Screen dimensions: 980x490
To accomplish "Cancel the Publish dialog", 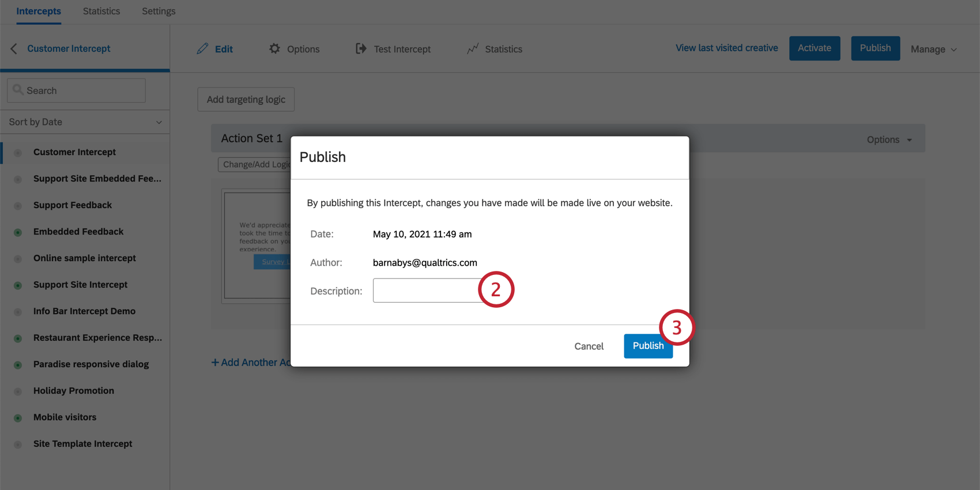I will click(x=589, y=346).
